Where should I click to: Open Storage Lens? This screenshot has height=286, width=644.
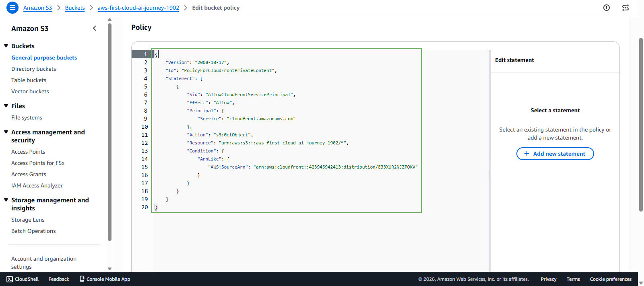tap(28, 220)
